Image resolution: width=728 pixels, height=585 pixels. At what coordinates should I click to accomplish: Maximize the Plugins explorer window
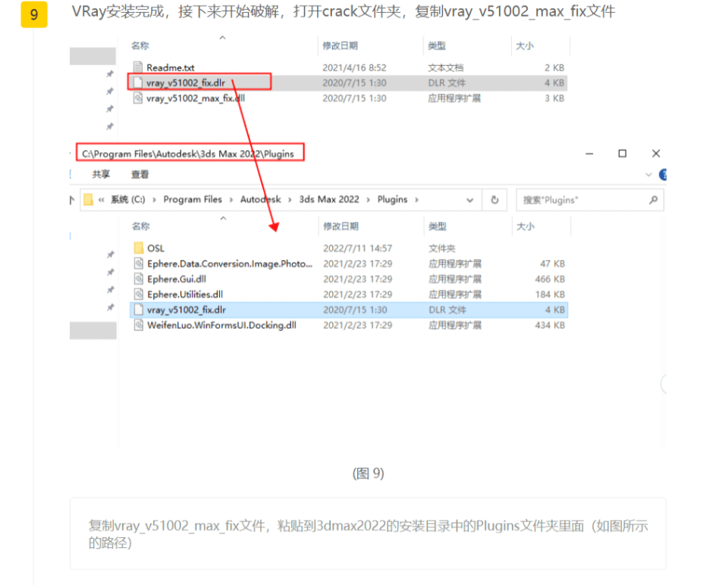tap(622, 153)
